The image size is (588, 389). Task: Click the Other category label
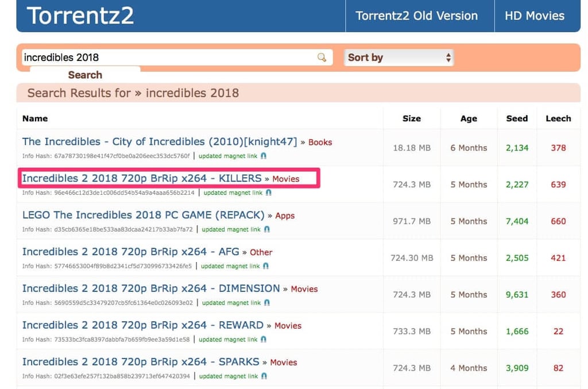point(261,252)
